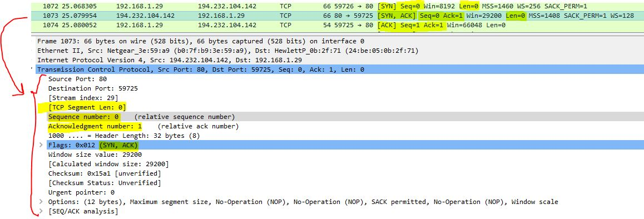
Task: Expand the [SEQ/ACK analysis] section
Action: point(41,211)
